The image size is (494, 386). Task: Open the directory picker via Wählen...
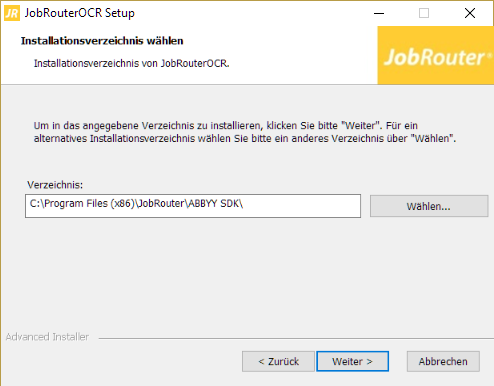(x=429, y=206)
